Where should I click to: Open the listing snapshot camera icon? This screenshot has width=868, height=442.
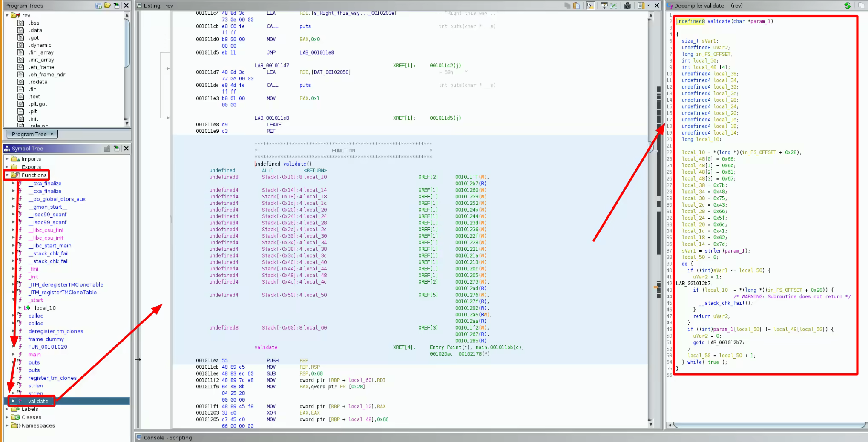coord(627,6)
